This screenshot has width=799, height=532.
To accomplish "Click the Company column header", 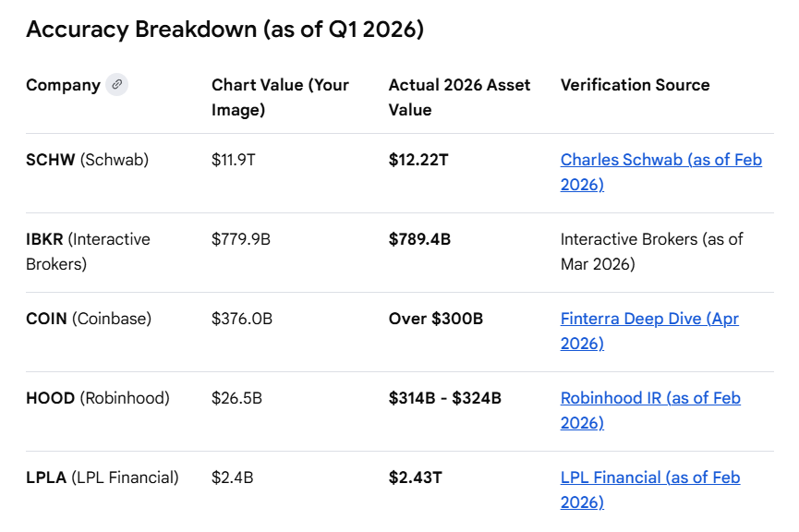I will (63, 85).
